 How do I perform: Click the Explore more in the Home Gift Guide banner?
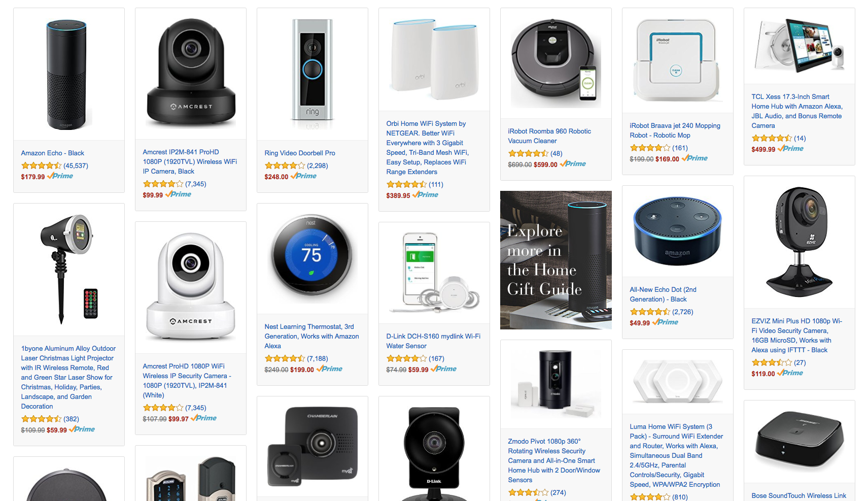(x=556, y=260)
